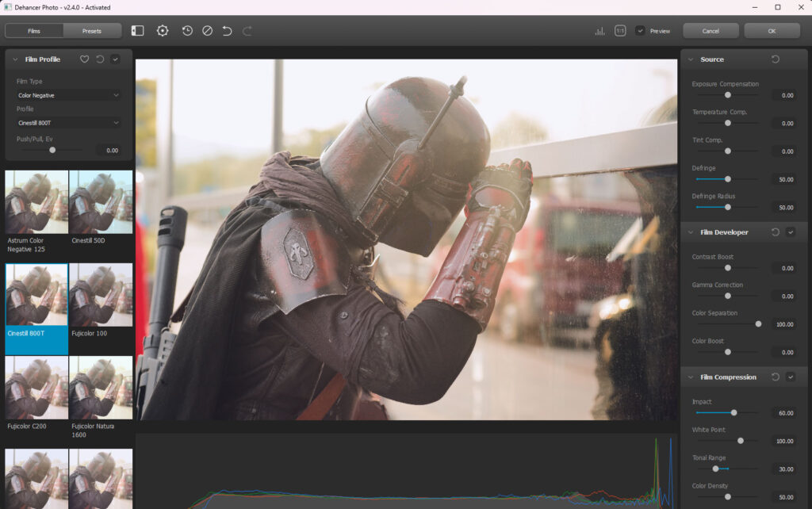Click the Impact 60.00 value field

pyautogui.click(x=784, y=413)
